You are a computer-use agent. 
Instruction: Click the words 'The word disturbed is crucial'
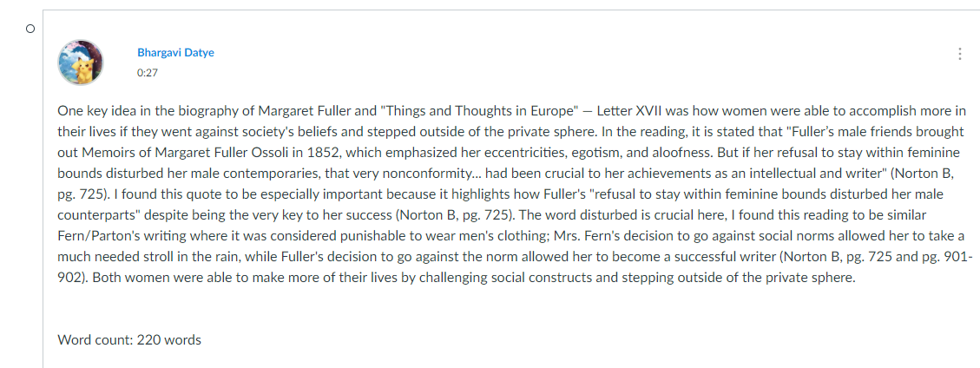(603, 215)
